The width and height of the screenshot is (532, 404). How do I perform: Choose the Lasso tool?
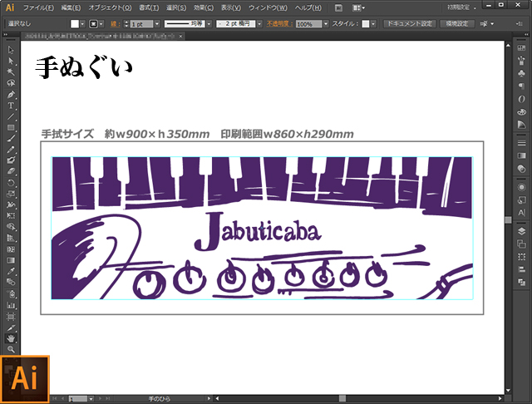pyautogui.click(x=11, y=83)
